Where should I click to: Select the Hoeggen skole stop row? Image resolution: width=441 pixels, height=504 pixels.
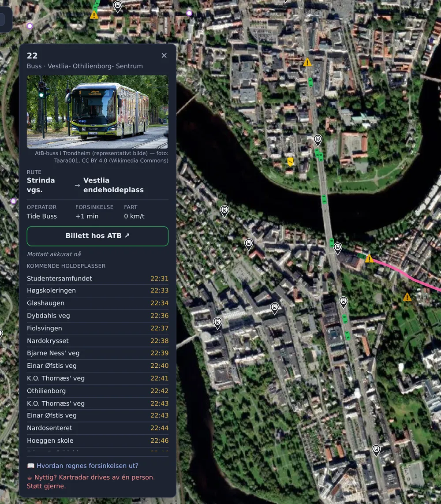(97, 441)
